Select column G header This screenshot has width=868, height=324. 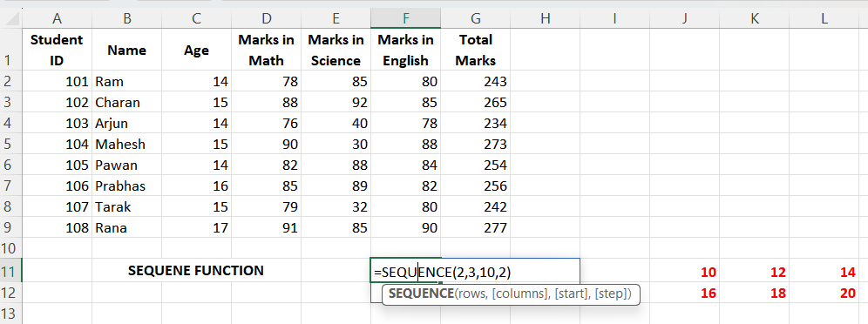coord(476,18)
